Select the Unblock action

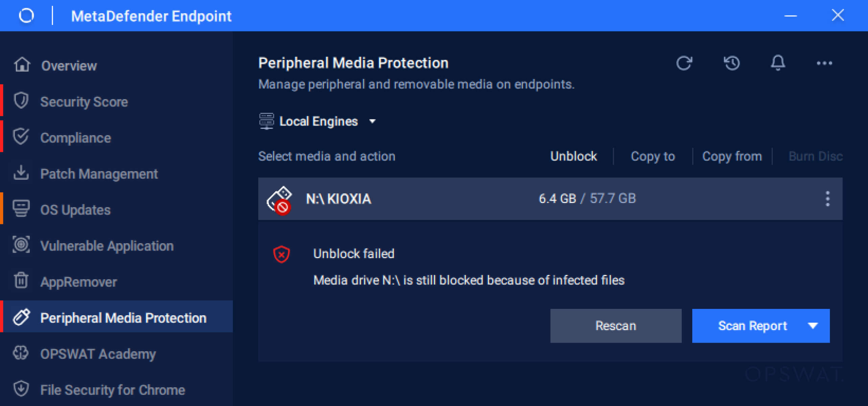[573, 156]
